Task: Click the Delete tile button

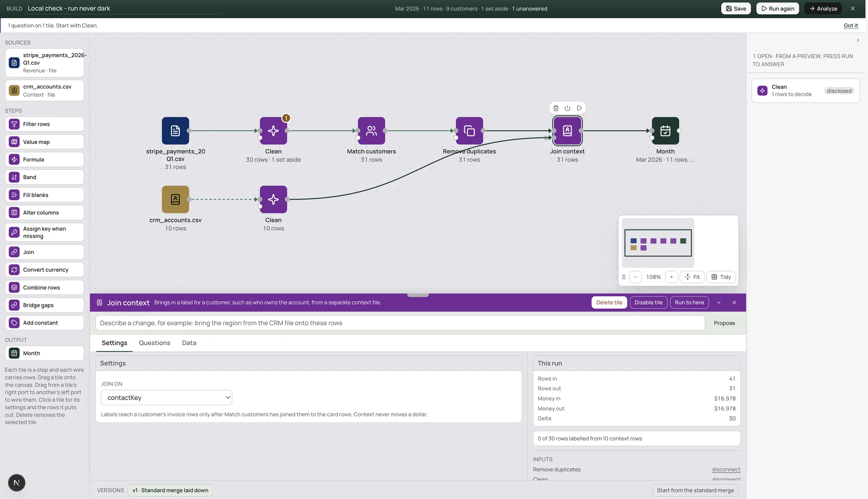Action: tap(609, 303)
